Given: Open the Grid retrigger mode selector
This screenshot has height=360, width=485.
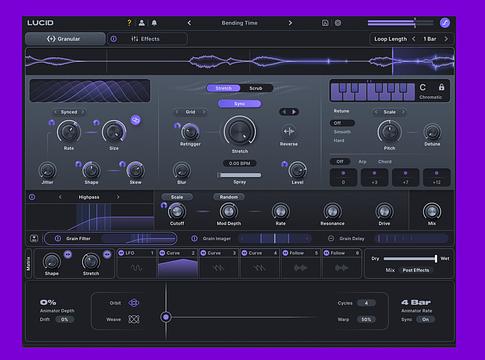Looking at the screenshot, I should pyautogui.click(x=190, y=112).
